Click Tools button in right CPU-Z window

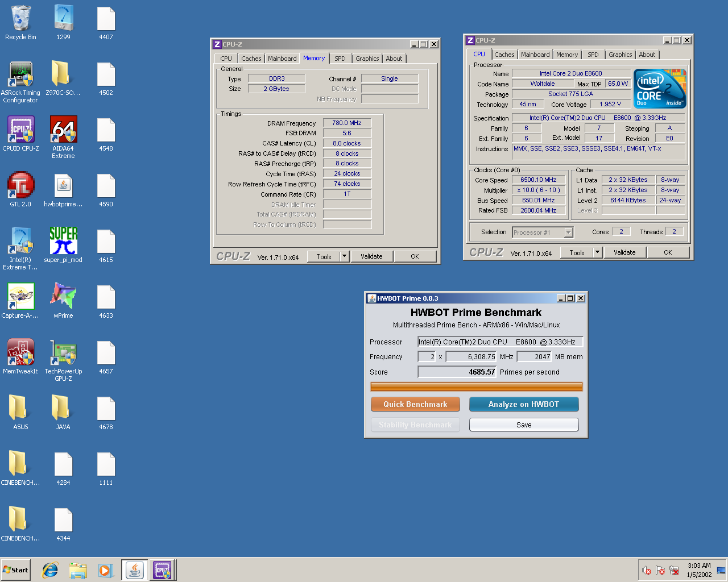pyautogui.click(x=577, y=252)
